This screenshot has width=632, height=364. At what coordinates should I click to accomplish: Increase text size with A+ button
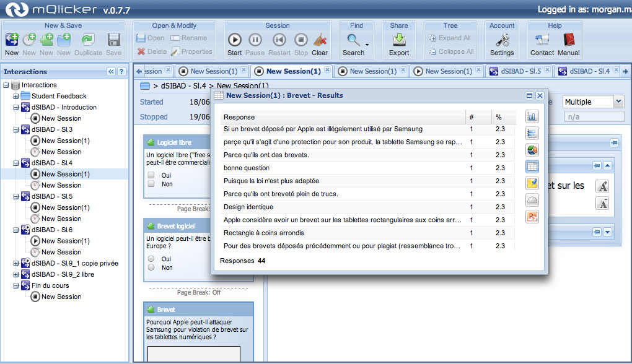602,186
